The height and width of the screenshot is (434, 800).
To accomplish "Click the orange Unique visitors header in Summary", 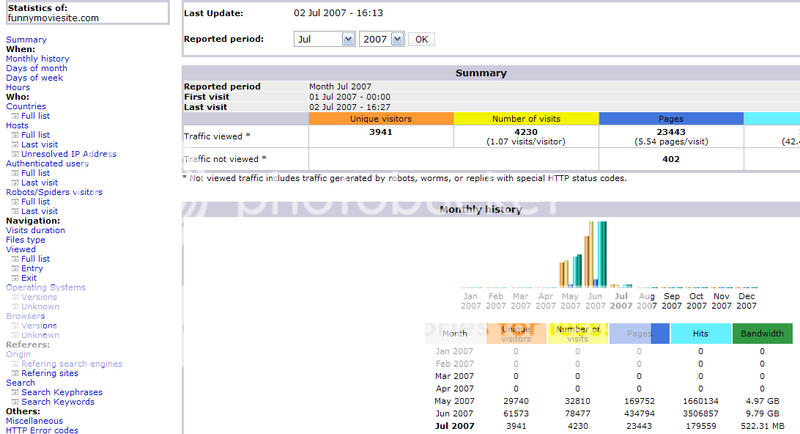I will tap(381, 119).
